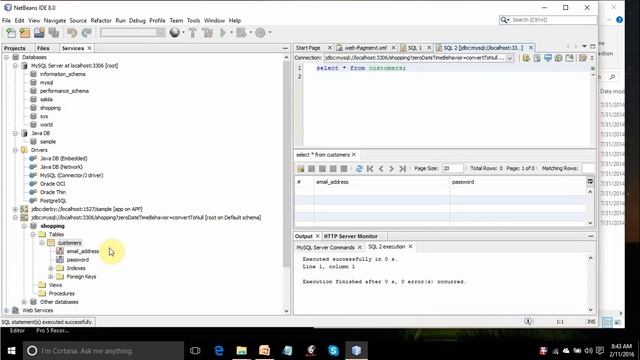Click the Clean and Build Project icon
The image size is (640, 360).
coord(207,33)
